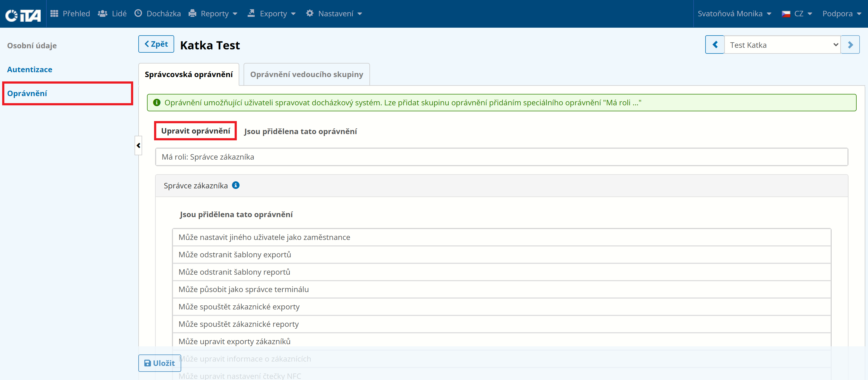
Task: Click 'Může odstranit šablony exportů' row
Action: [501, 255]
